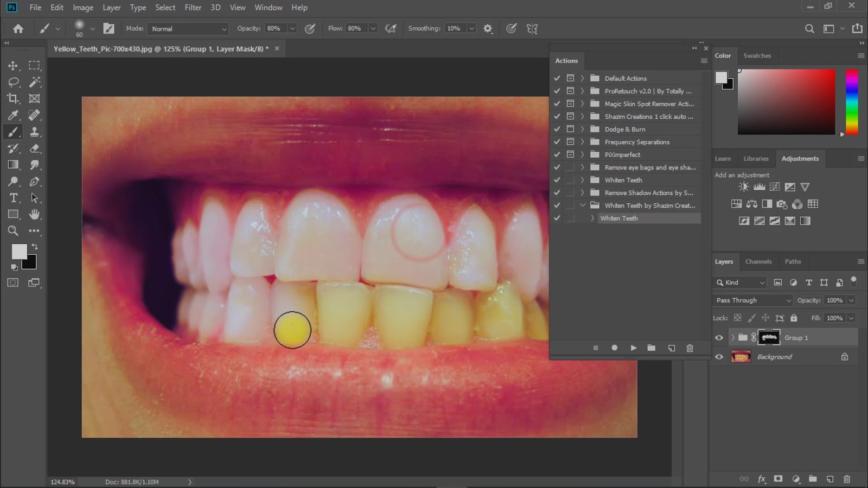Select the Horizontal Type tool
868x488 pixels.
coord(13,198)
